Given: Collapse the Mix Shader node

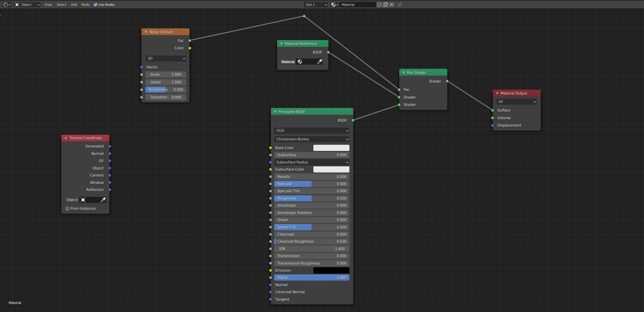Looking at the screenshot, I should (404, 73).
